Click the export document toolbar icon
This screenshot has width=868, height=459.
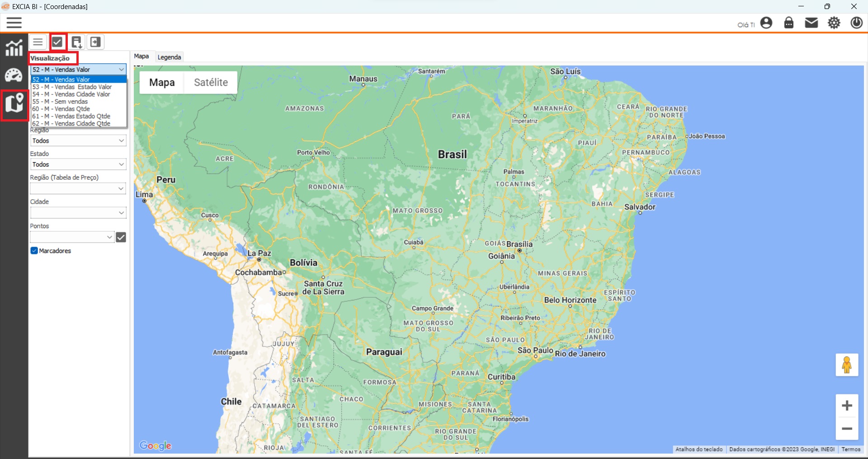coord(76,42)
